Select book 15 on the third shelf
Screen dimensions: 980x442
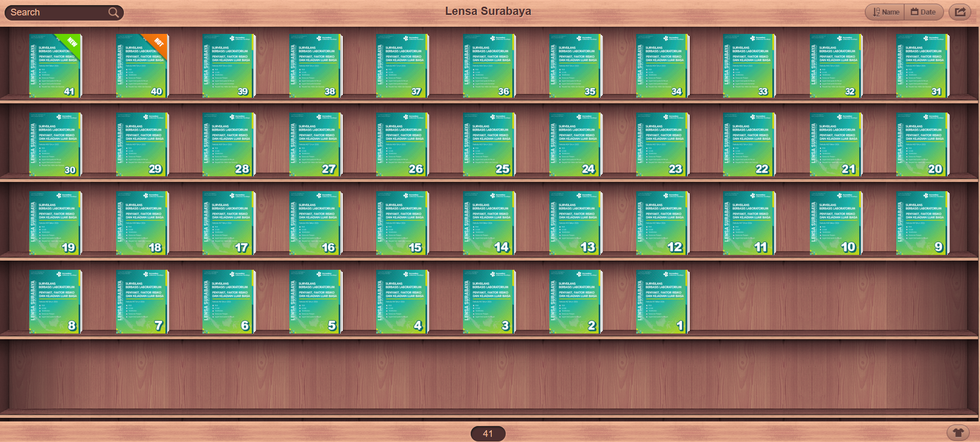click(x=402, y=223)
